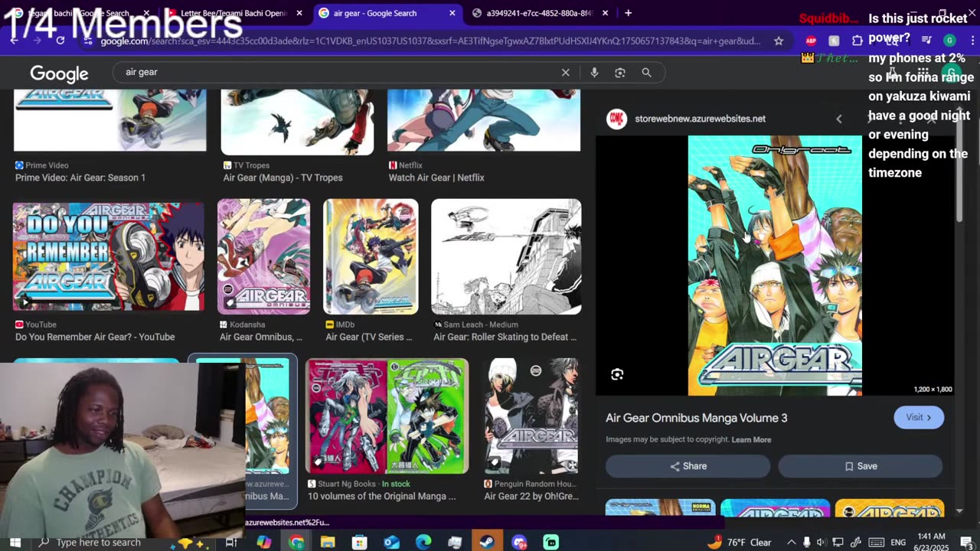Click the Visit button in preview panel
The image size is (980, 551).
(919, 417)
